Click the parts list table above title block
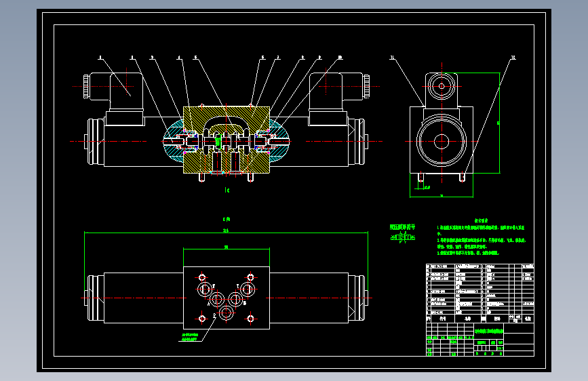Image resolution: width=588 pixels, height=381 pixels. coord(480,294)
